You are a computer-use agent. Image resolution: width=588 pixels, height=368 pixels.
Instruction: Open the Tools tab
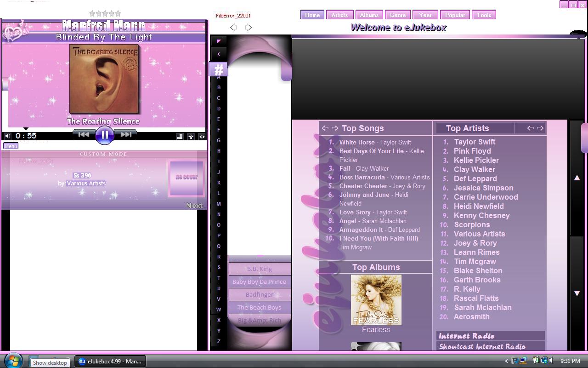[484, 14]
